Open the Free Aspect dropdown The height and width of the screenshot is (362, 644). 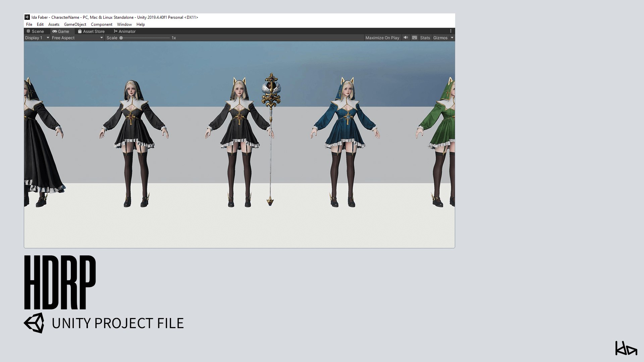(77, 38)
